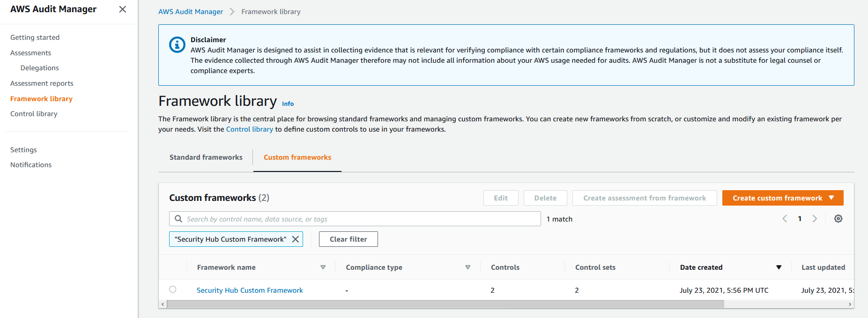The width and height of the screenshot is (868, 318).
Task: Follow the Control library link in description
Action: (x=250, y=129)
